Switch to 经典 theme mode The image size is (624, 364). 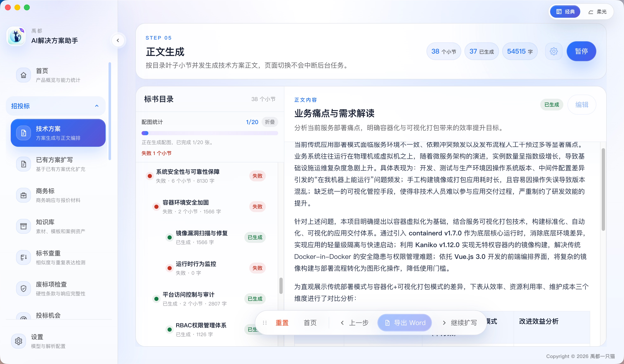[565, 12]
